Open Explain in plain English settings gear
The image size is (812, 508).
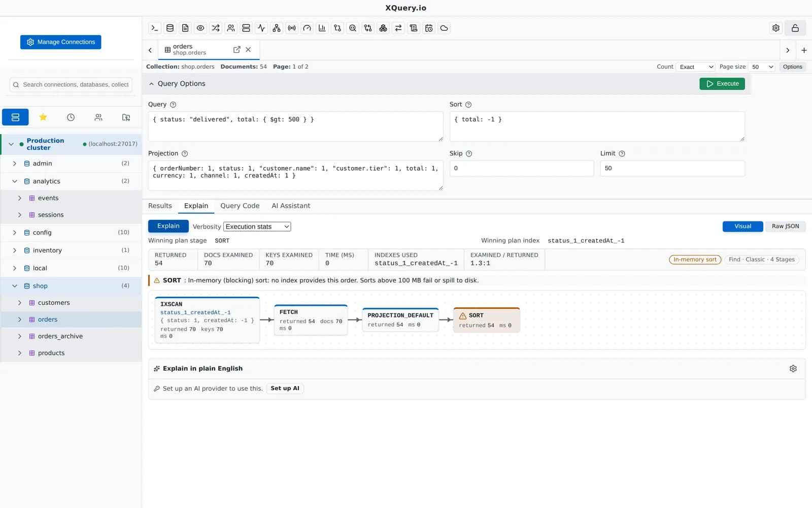pyautogui.click(x=793, y=368)
